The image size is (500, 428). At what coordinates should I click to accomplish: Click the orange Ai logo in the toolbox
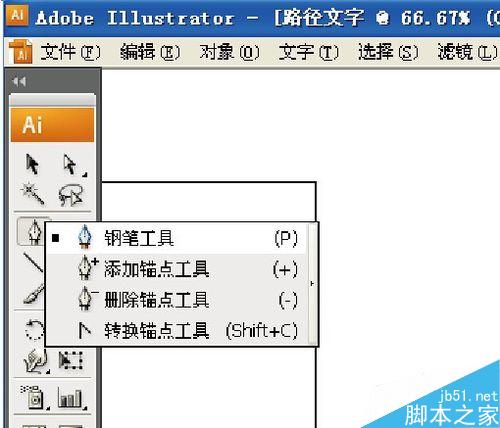pos(52,125)
